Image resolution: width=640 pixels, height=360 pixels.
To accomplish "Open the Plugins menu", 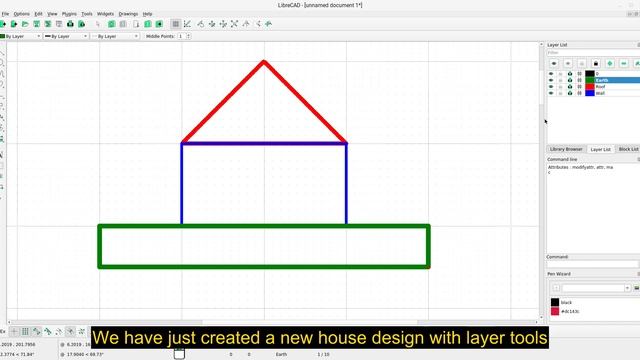I will [x=69, y=14].
